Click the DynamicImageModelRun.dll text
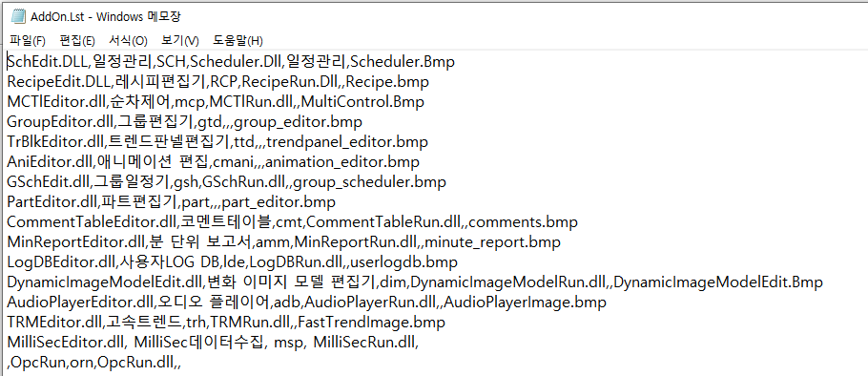This screenshot has width=868, height=376. click(x=507, y=282)
